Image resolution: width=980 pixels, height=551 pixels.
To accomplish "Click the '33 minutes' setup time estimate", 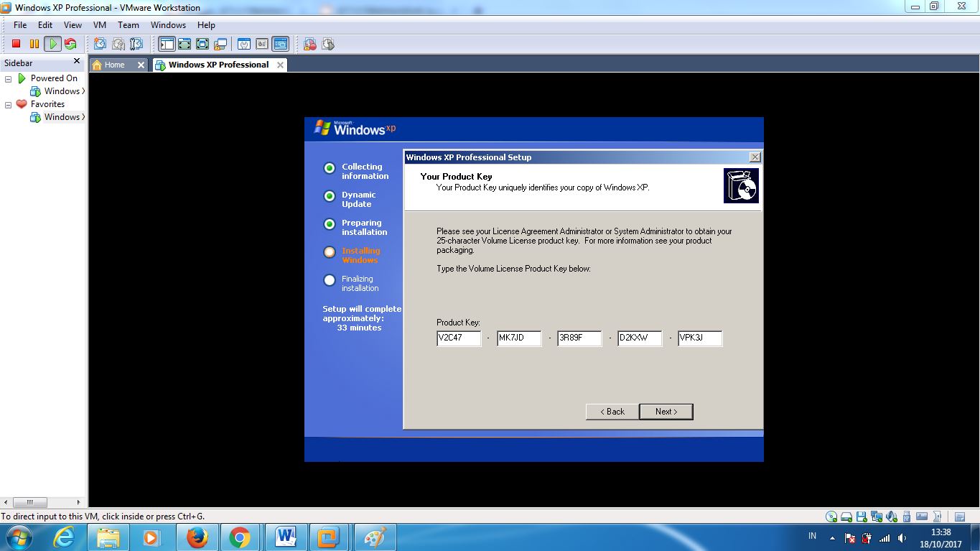I will pyautogui.click(x=359, y=328).
